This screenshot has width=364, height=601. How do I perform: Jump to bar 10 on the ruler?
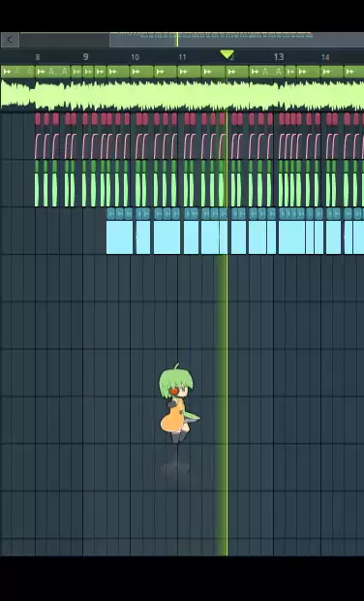point(135,57)
